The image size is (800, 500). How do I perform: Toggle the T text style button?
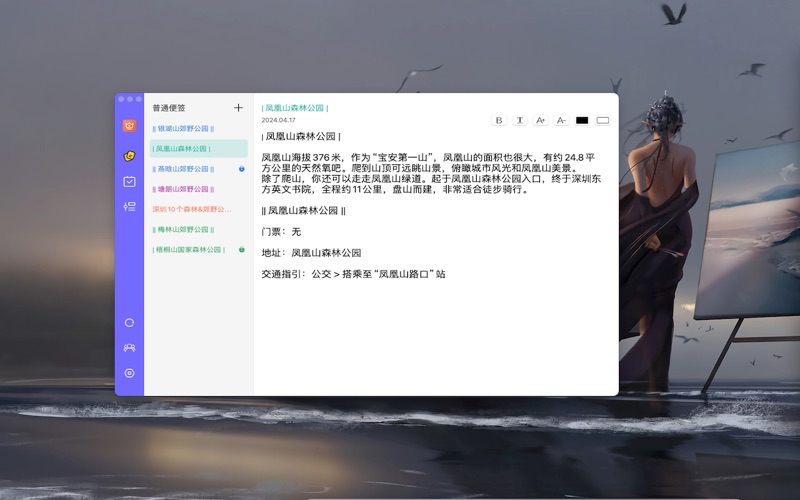pos(520,120)
